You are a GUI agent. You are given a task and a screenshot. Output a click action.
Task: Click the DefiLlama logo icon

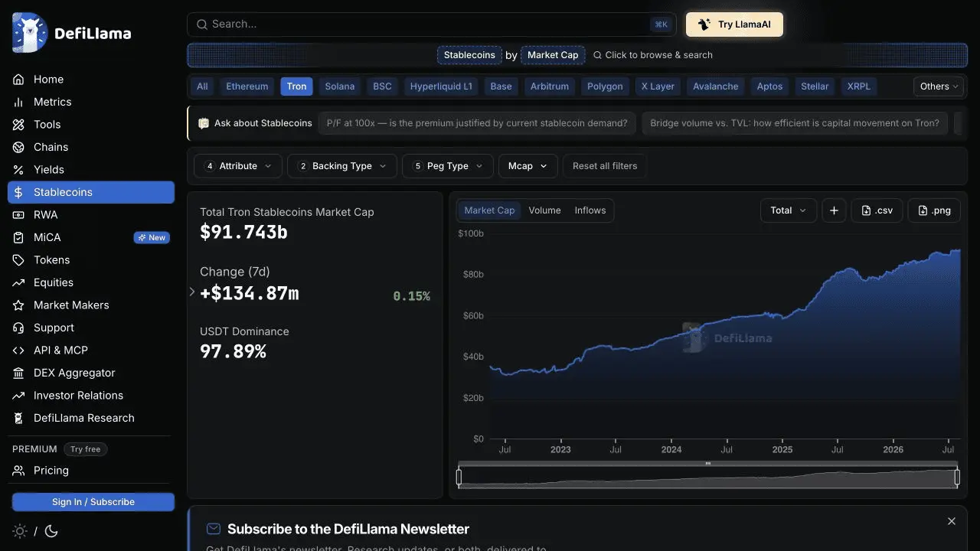pos(30,33)
